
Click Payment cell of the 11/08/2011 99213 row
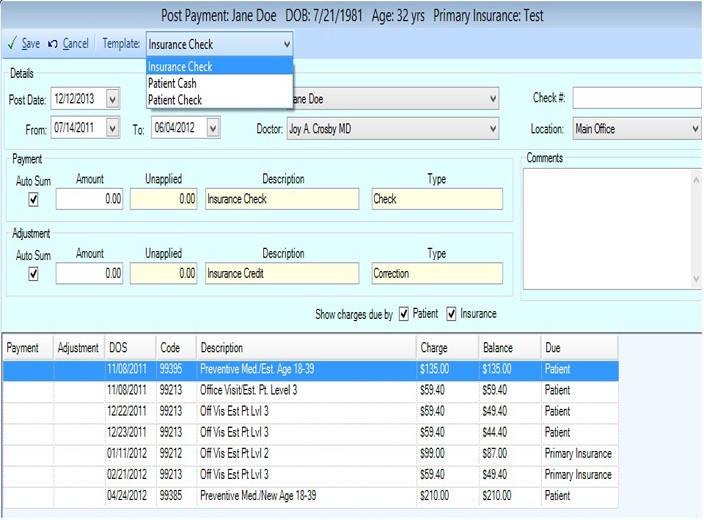28,390
